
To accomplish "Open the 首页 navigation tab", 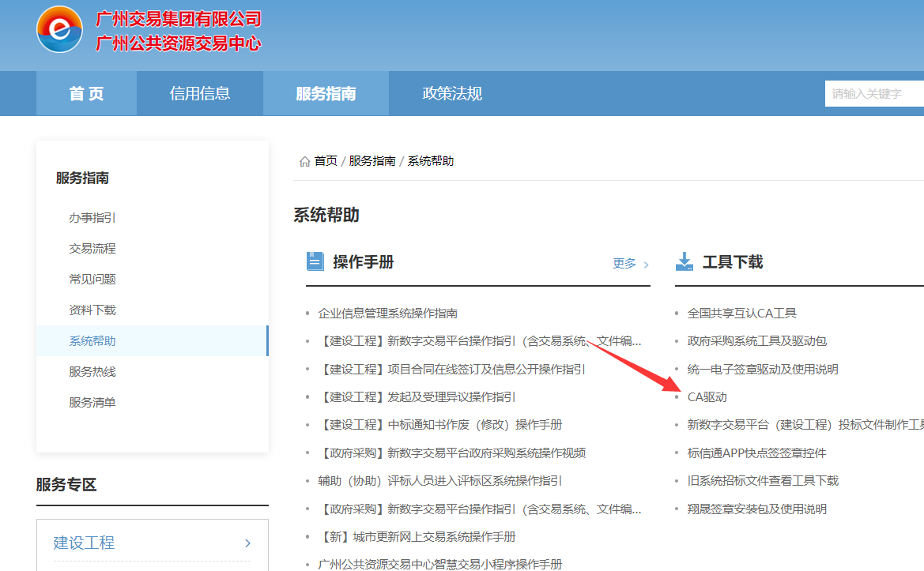I will 86,94.
